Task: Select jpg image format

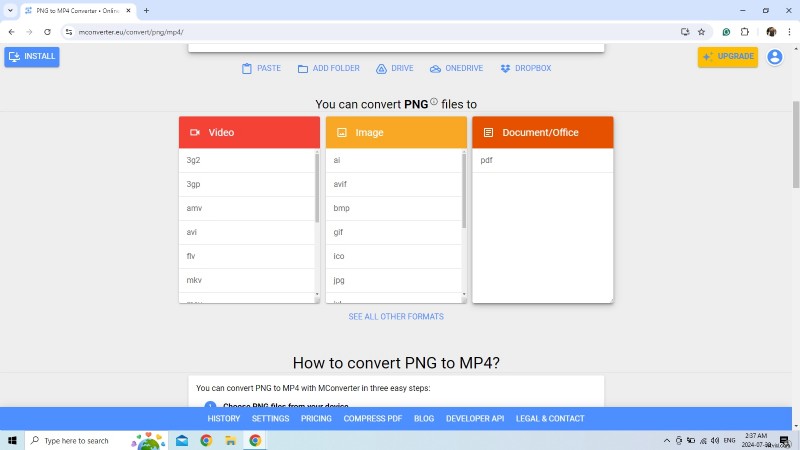Action: click(x=394, y=280)
